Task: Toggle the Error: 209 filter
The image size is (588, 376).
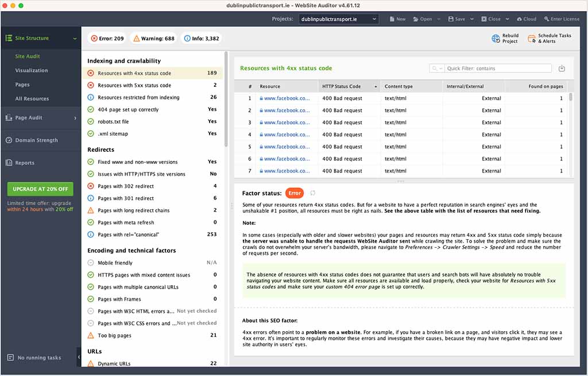Action: pyautogui.click(x=107, y=39)
